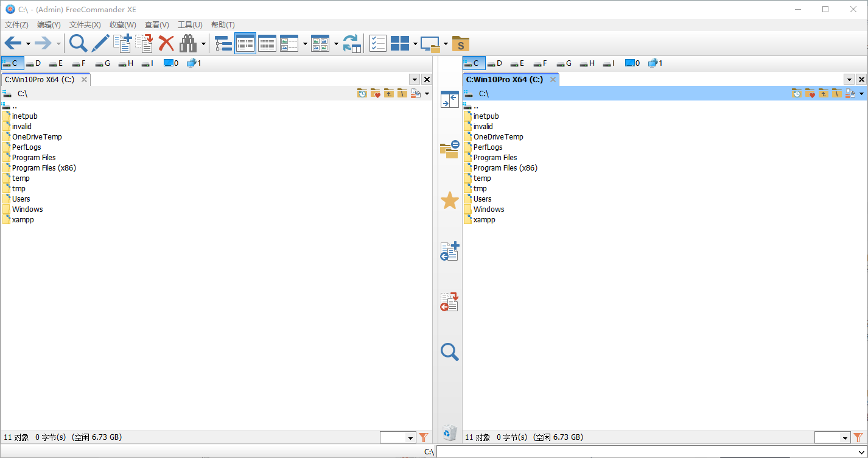Screen dimensions: 868x458
Task: Open folder history via the clock-folder icon
Action: click(362, 93)
